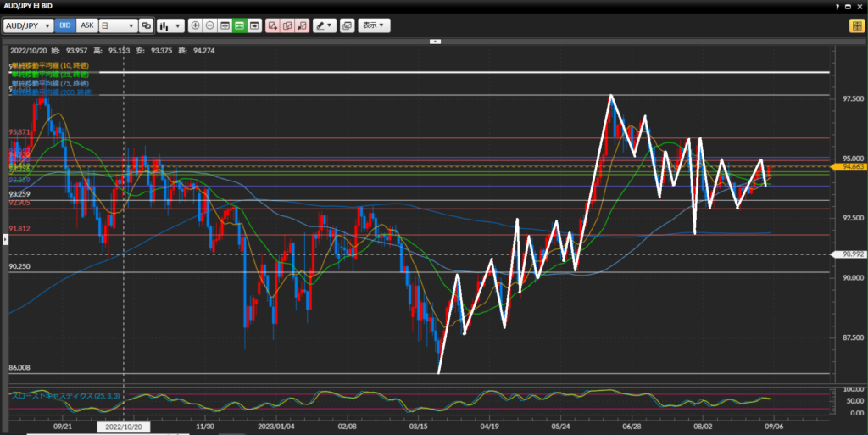
Task: Zoom in with the plus magnifier icon
Action: click(196, 25)
